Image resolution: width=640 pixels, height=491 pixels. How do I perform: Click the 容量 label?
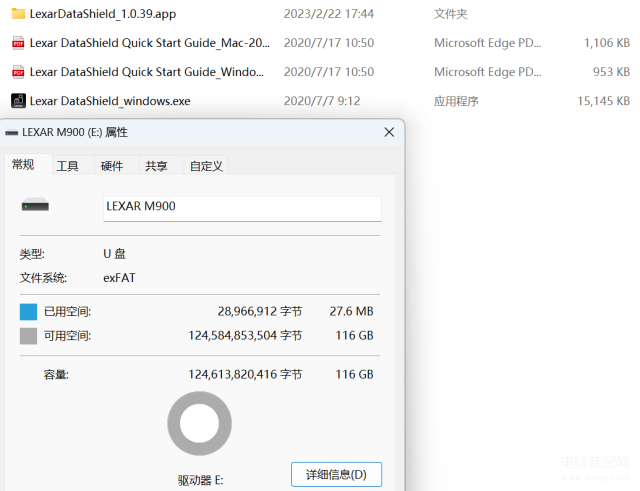click(x=56, y=375)
